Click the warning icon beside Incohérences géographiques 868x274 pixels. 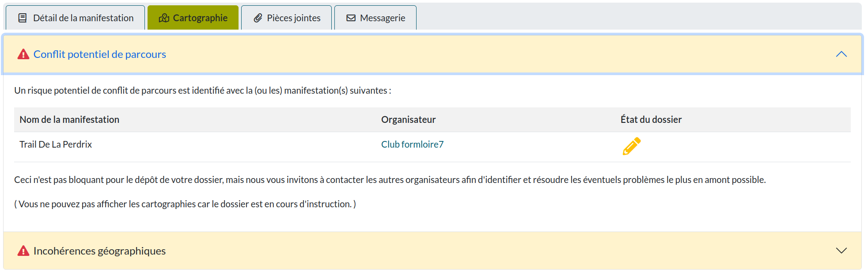23,251
